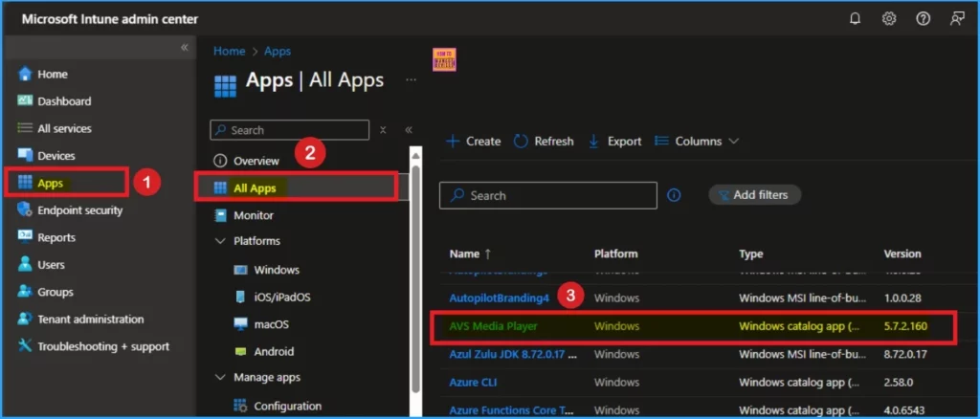Click version 1.0.0.28 cell
This screenshot has height=419, width=980.
point(902,298)
